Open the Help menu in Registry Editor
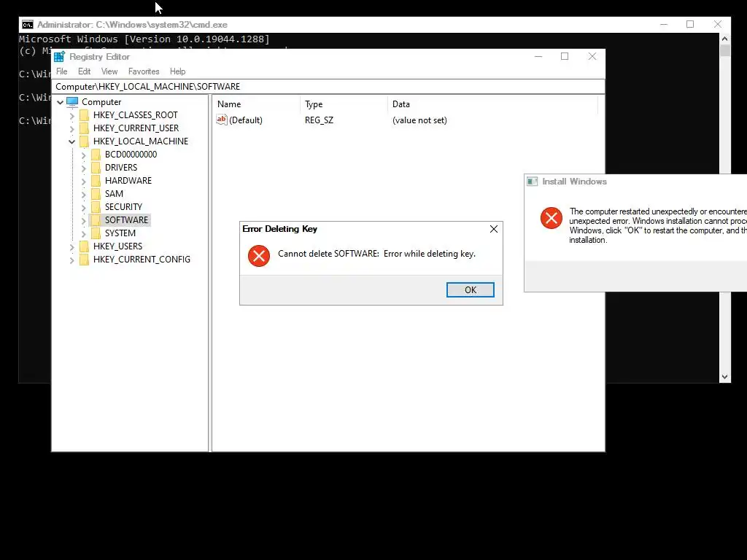747x560 pixels. click(x=178, y=71)
